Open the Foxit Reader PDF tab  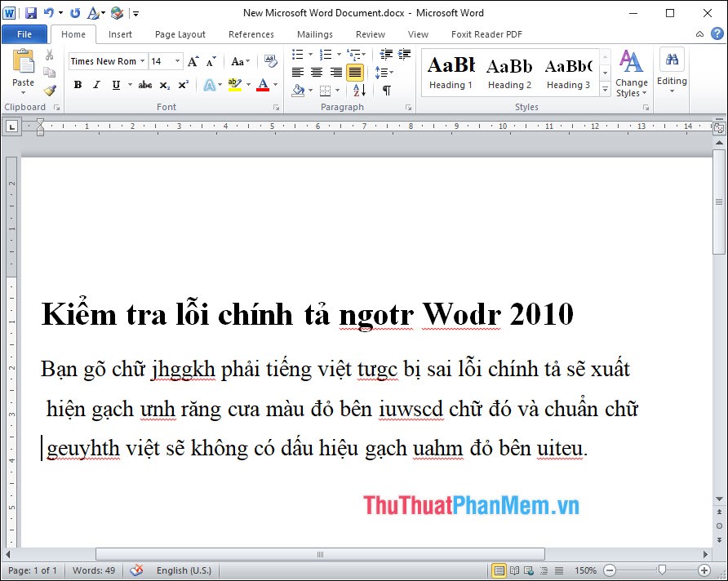point(486,34)
